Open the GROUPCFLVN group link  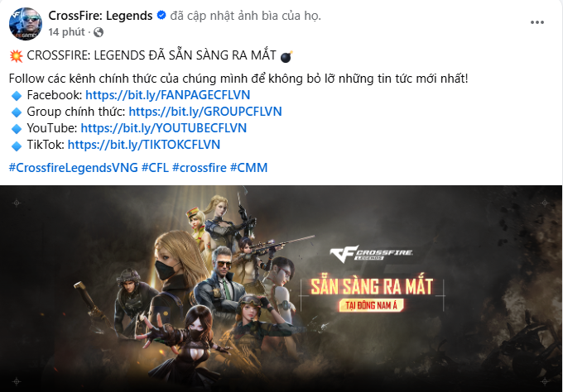pyautogui.click(x=205, y=112)
